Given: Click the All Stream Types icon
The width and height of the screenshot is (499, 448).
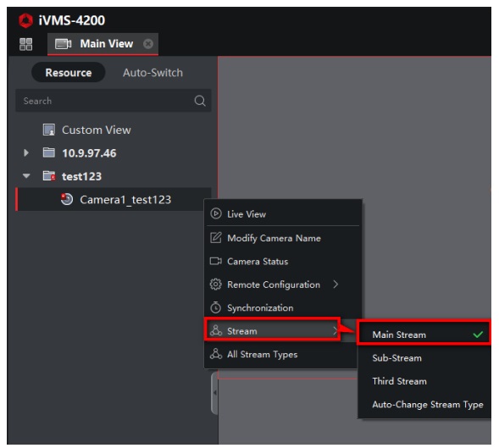Looking at the screenshot, I should tap(216, 354).
